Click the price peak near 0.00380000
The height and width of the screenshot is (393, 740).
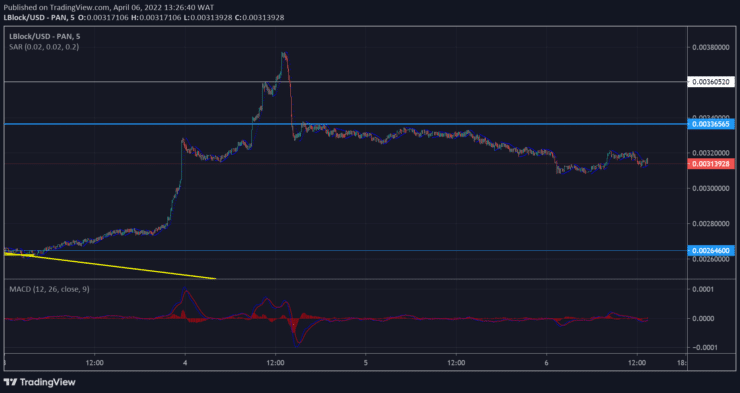pyautogui.click(x=284, y=54)
